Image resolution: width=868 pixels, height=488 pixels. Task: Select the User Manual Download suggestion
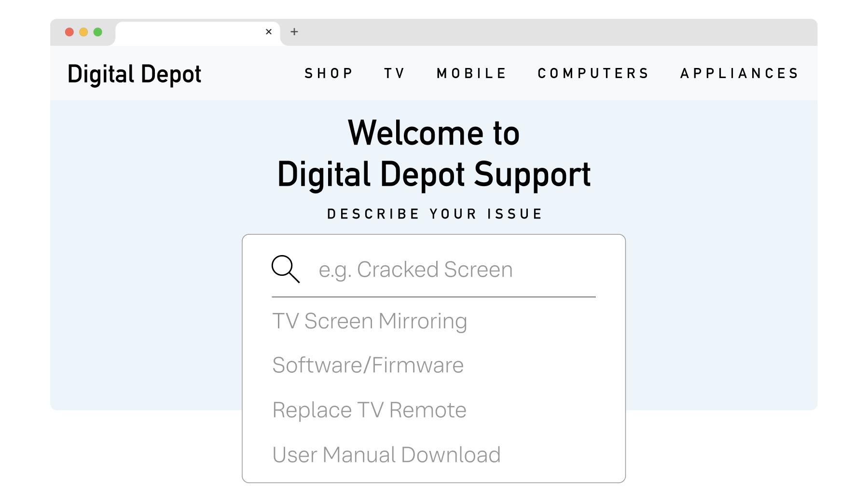point(386,455)
